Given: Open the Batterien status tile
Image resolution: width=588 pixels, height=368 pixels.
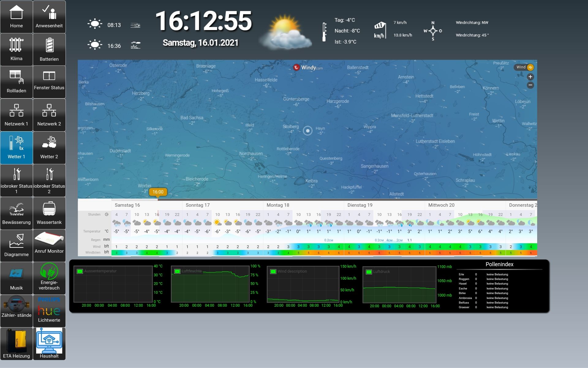Looking at the screenshot, I should 49,49.
